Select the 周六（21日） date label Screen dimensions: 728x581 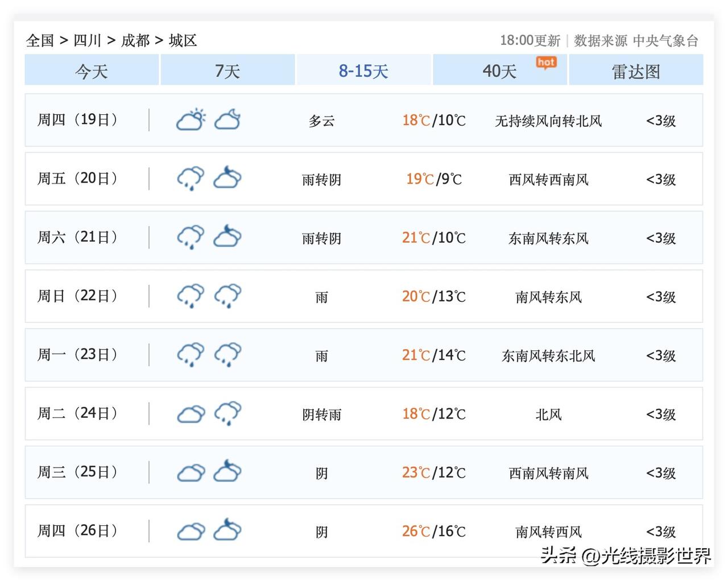point(78,237)
